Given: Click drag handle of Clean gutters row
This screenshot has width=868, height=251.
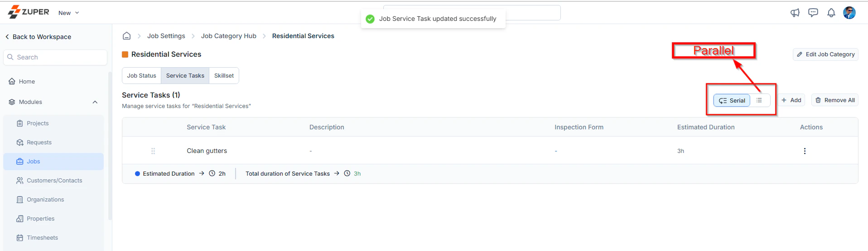Looking at the screenshot, I should (x=153, y=151).
